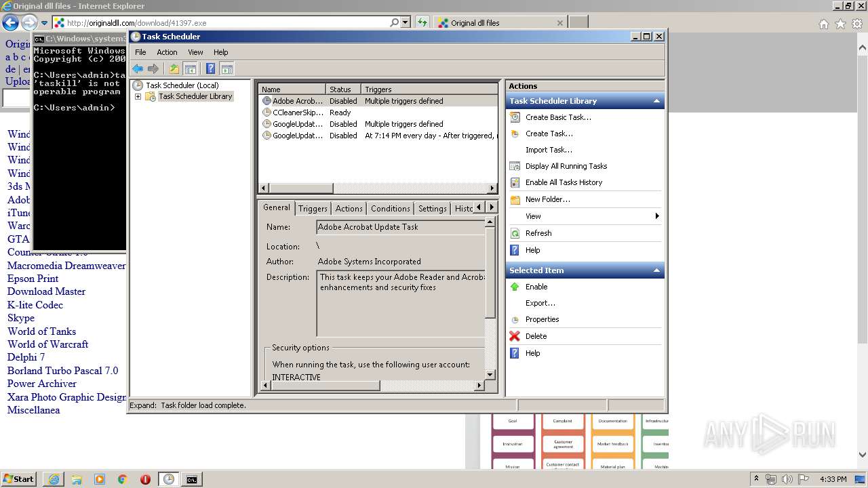
Task: Click right arrow to reveal more tabs
Action: (x=492, y=207)
